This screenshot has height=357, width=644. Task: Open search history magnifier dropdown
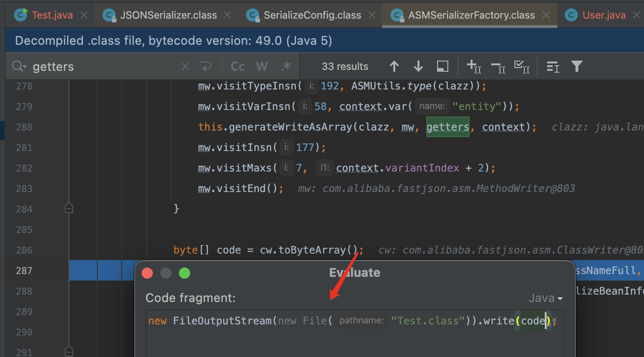[x=19, y=67]
